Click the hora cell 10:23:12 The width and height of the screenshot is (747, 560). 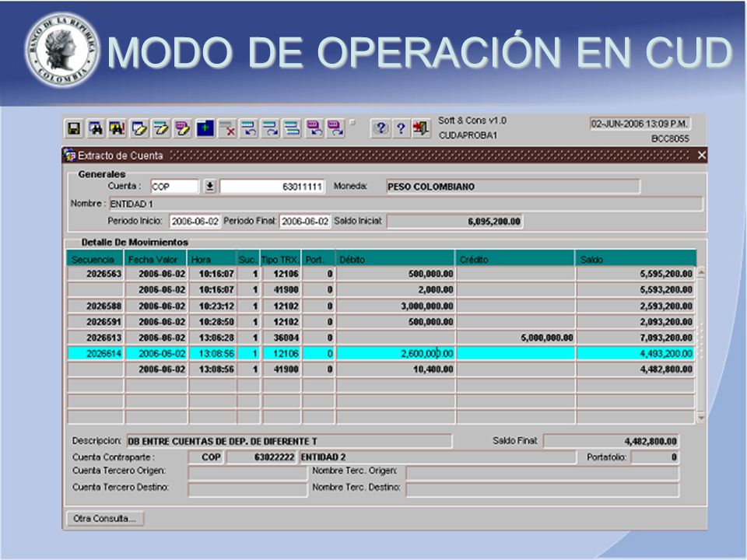pyautogui.click(x=212, y=306)
